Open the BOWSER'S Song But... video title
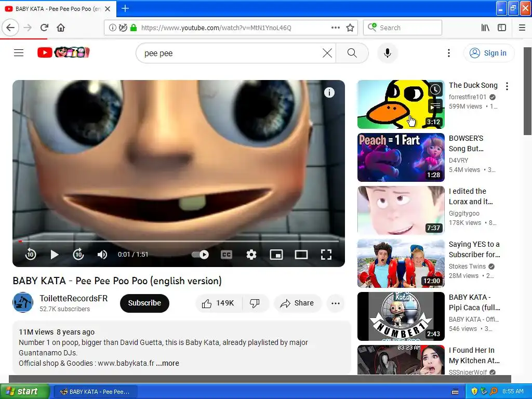Screen dimensions: 532x399 (x=466, y=143)
